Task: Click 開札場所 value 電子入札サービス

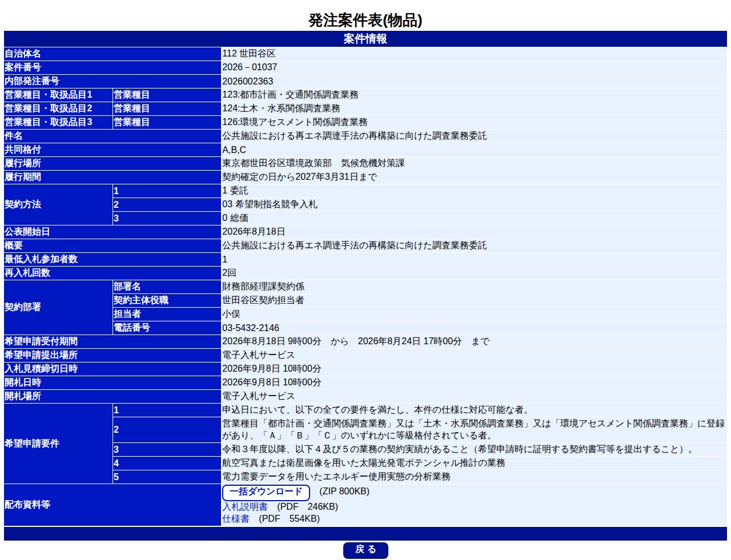Action: 259,396
